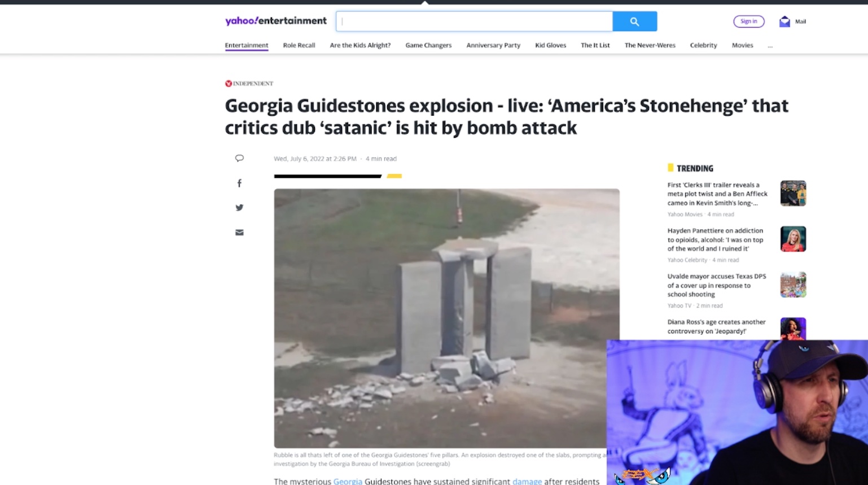The image size is (868, 485).
Task: Click the Yahoo Entertainment logo
Action: coord(275,21)
